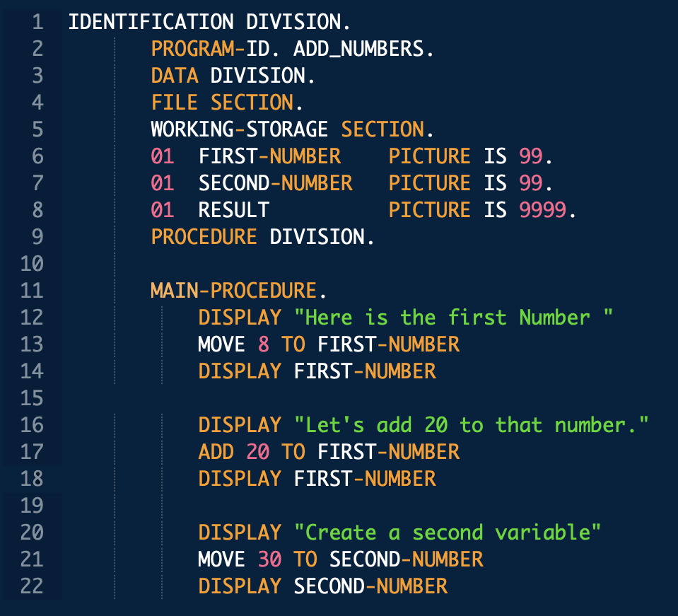Click line number 11 in the gutter
Viewport: 678px width, 616px height.
(x=31, y=291)
